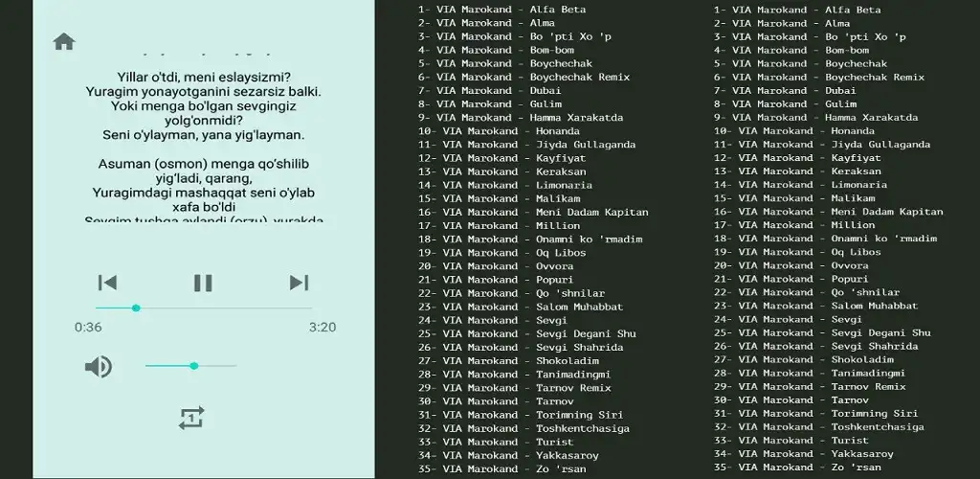Click the song progress seek bar
This screenshot has width=980, height=479.
(203, 308)
